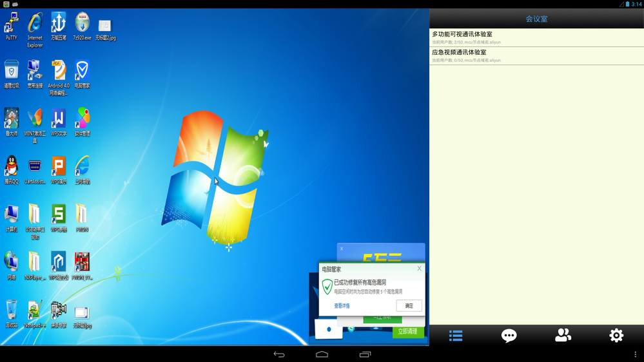Tap the Android back button
644x362 pixels.
click(x=279, y=354)
